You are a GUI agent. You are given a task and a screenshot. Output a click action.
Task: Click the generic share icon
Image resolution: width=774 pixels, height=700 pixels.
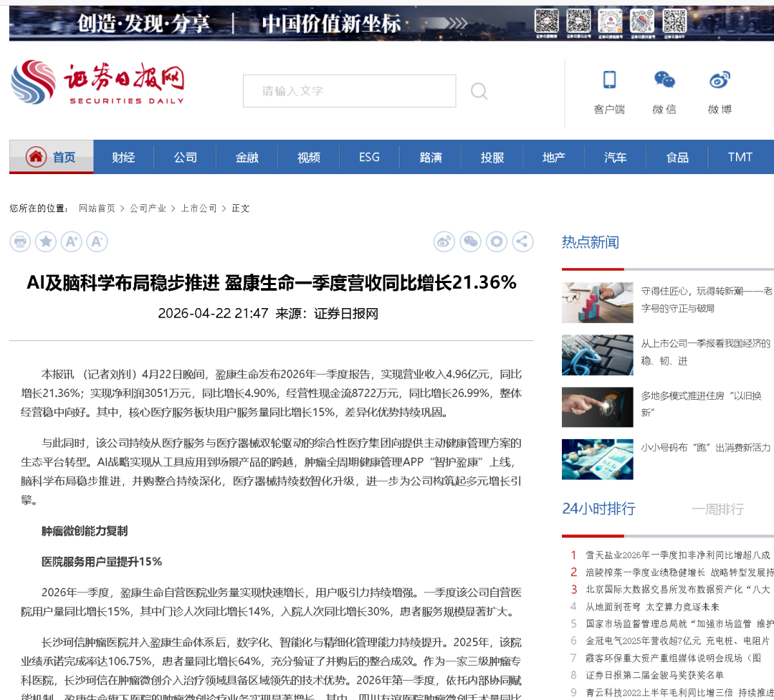coord(522,242)
